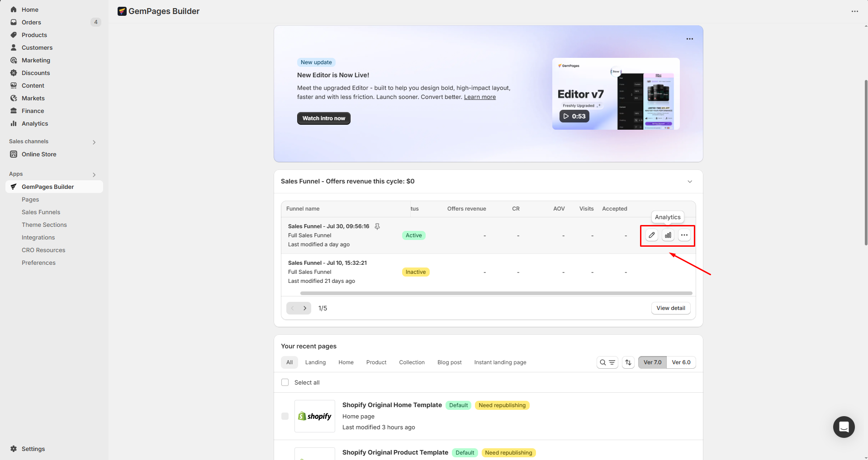This screenshot has width=868, height=460.
Task: Open the search and filter pages icon
Action: pos(607,362)
